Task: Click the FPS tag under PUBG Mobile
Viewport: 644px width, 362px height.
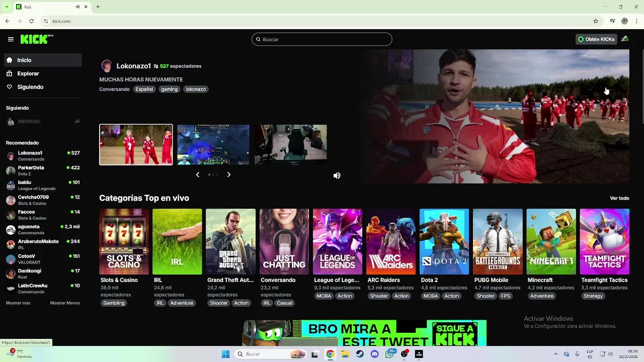Action: [506, 296]
